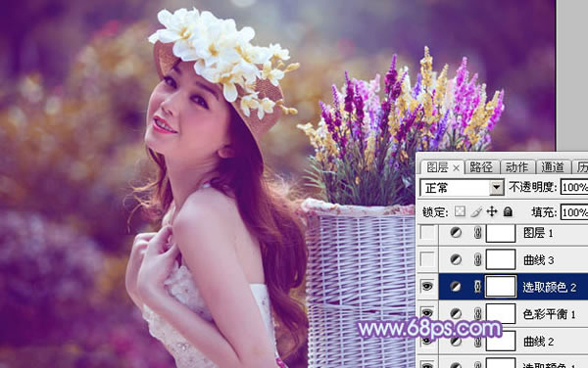Show the 曲线 3 layer
The image size is (588, 368).
(427, 259)
